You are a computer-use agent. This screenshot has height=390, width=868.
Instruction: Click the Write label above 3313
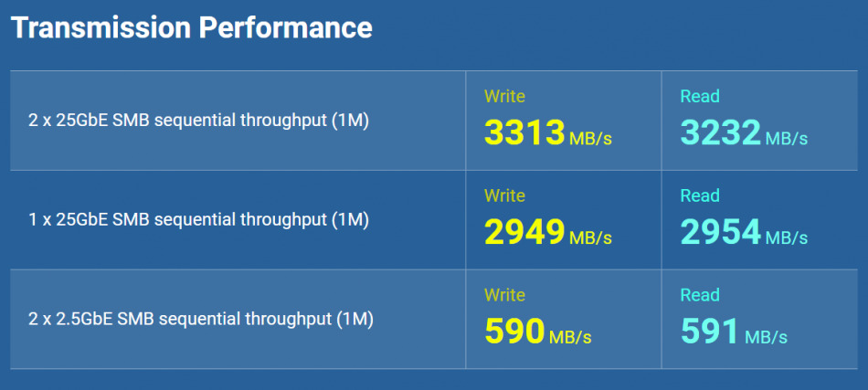504,96
